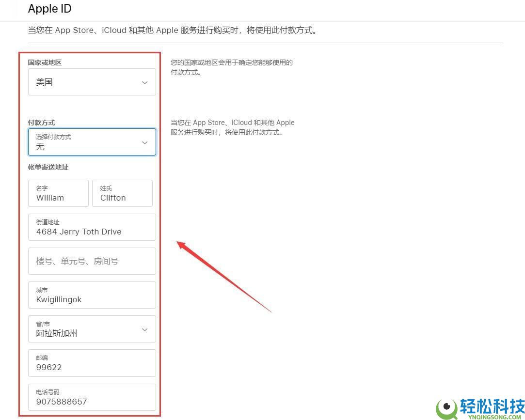
Task: Click the 轻松科技 magnifying glass logo icon
Action: click(x=445, y=406)
